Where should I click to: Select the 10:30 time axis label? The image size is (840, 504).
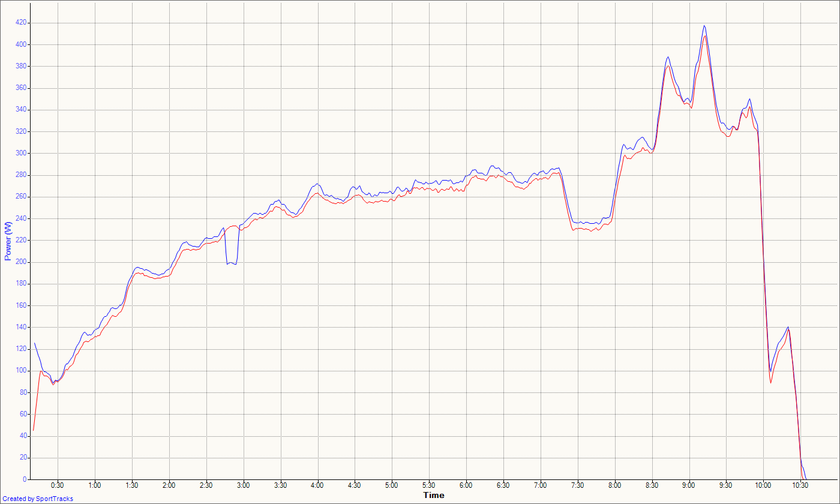coord(800,485)
